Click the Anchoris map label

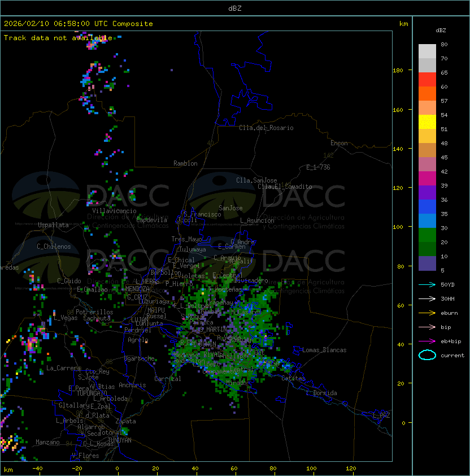pos(132,385)
